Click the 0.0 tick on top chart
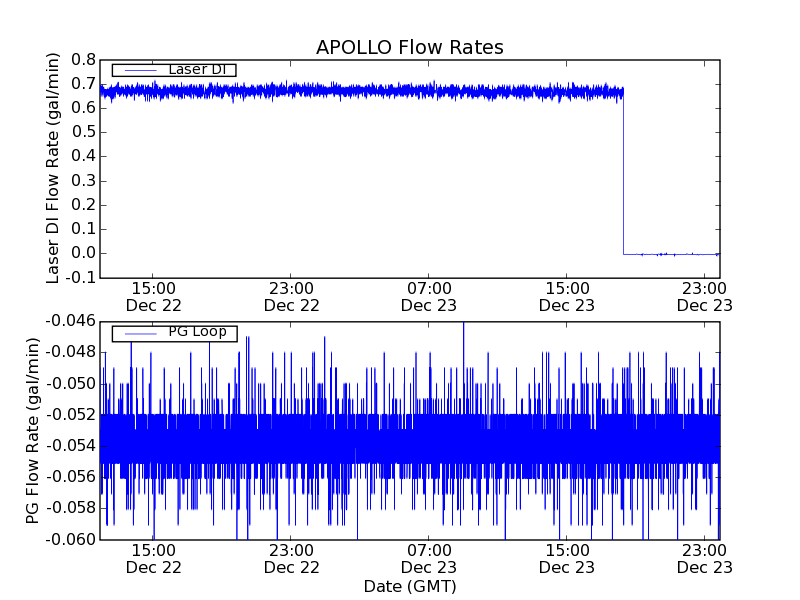The width and height of the screenshot is (800, 600). coord(84,253)
